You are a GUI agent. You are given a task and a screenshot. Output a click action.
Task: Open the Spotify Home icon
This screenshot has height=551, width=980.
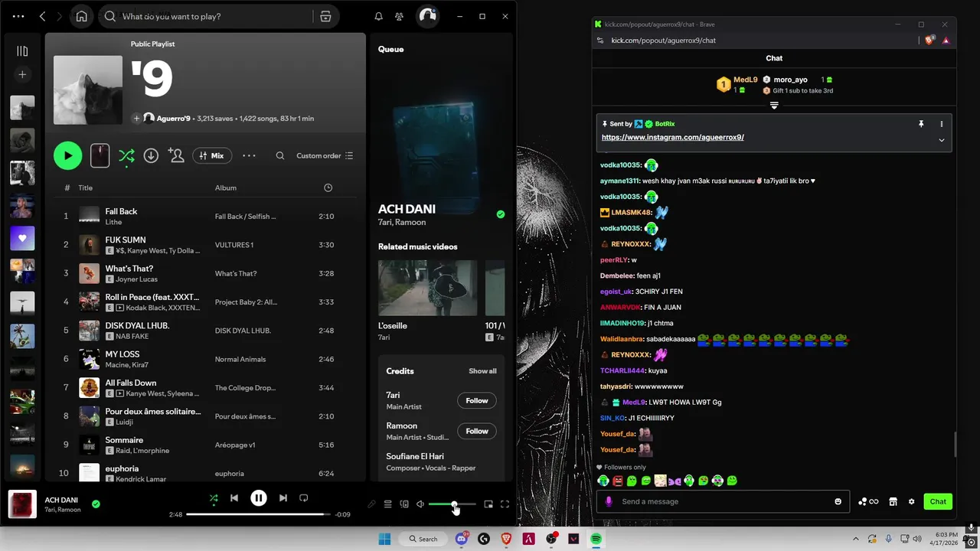81,16
